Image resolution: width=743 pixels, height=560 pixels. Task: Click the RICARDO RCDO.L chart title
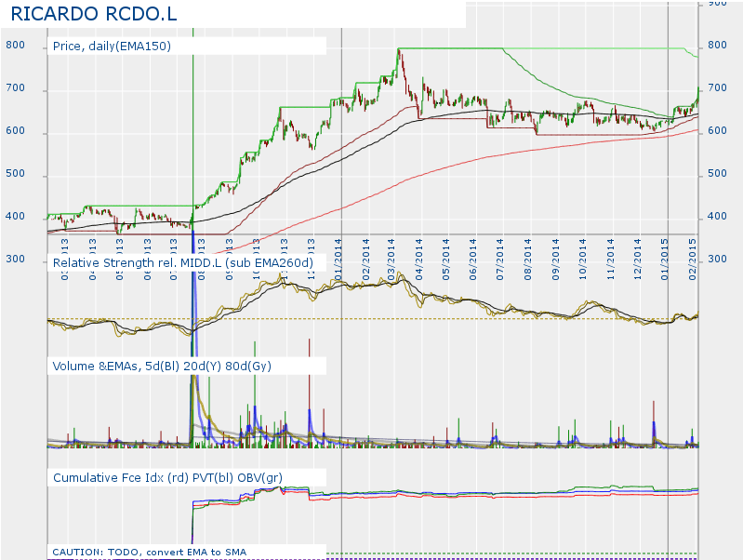(94, 14)
